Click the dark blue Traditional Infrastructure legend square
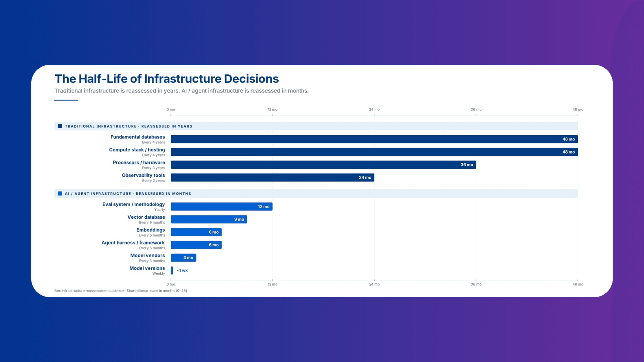 point(60,126)
